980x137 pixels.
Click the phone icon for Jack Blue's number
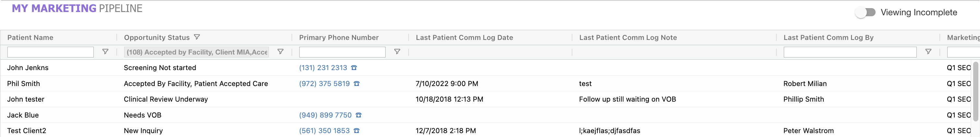pyautogui.click(x=358, y=115)
